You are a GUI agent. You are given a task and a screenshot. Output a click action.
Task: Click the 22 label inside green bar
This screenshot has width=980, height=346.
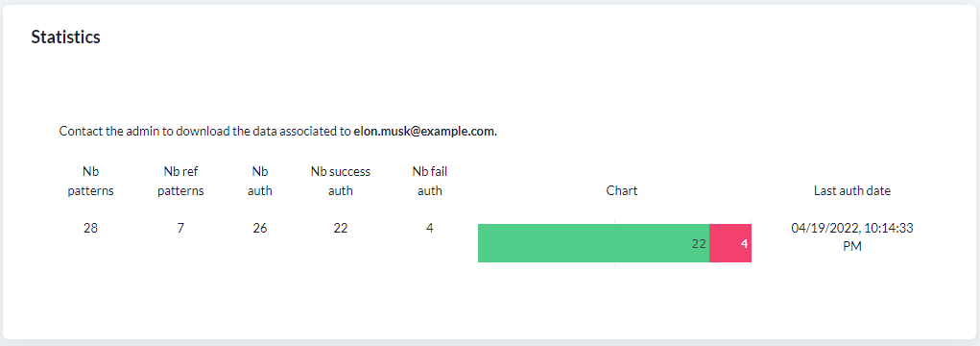[699, 244]
